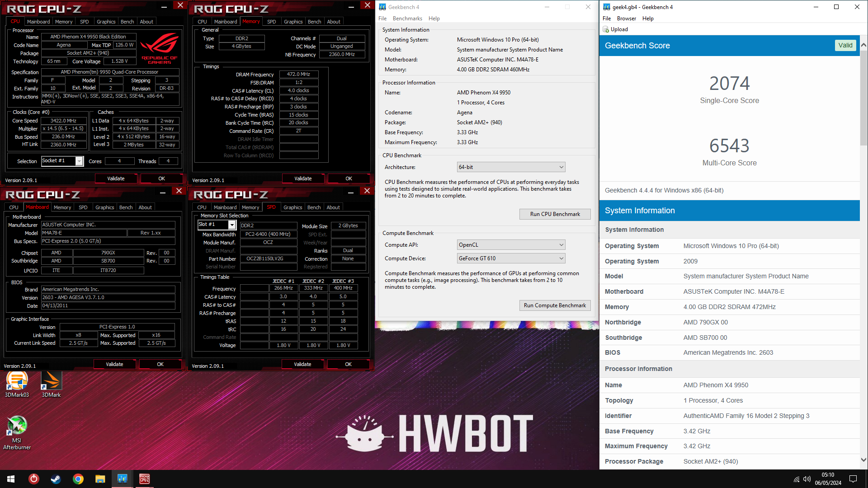868x488 pixels.
Task: Open the notification center icon
Action: click(x=853, y=479)
